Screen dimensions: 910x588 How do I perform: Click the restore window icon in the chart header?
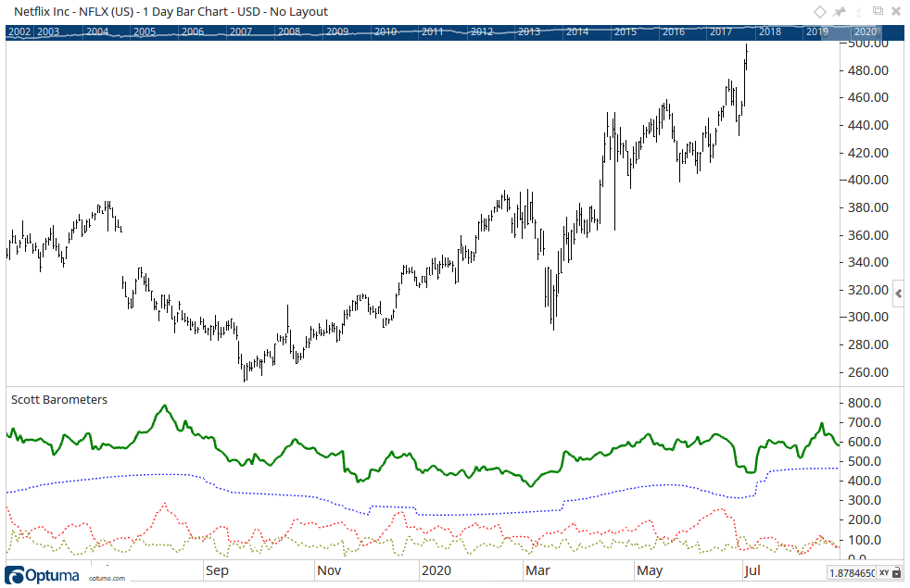878,11
